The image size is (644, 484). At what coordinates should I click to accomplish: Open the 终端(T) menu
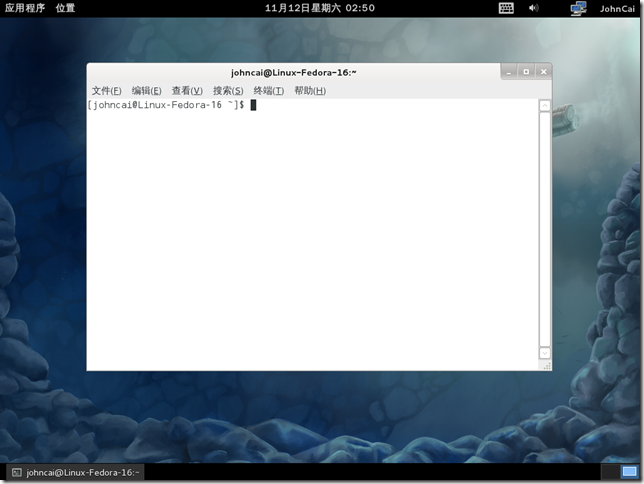pyautogui.click(x=269, y=91)
